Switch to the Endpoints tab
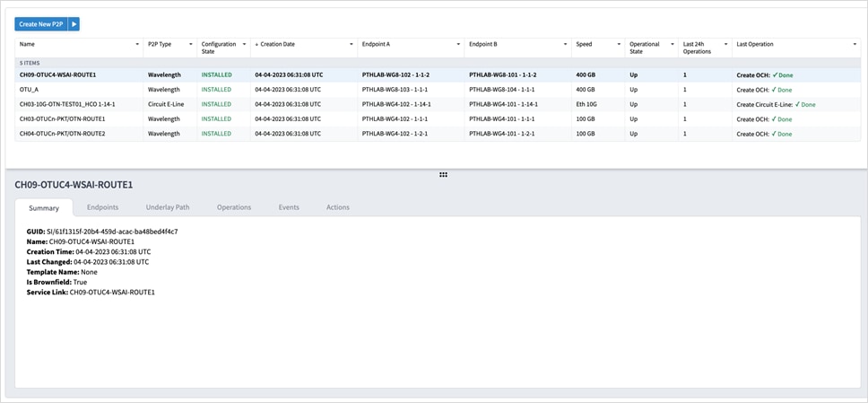The width and height of the screenshot is (868, 403). pos(102,207)
